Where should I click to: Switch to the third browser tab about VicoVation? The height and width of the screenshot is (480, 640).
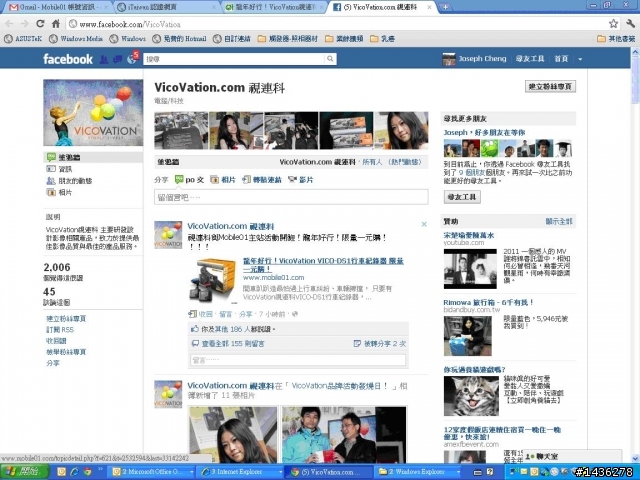click(275, 7)
